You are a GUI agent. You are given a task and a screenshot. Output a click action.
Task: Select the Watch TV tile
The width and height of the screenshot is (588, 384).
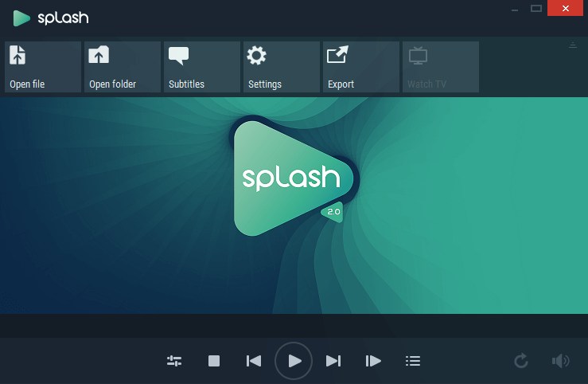(441, 67)
